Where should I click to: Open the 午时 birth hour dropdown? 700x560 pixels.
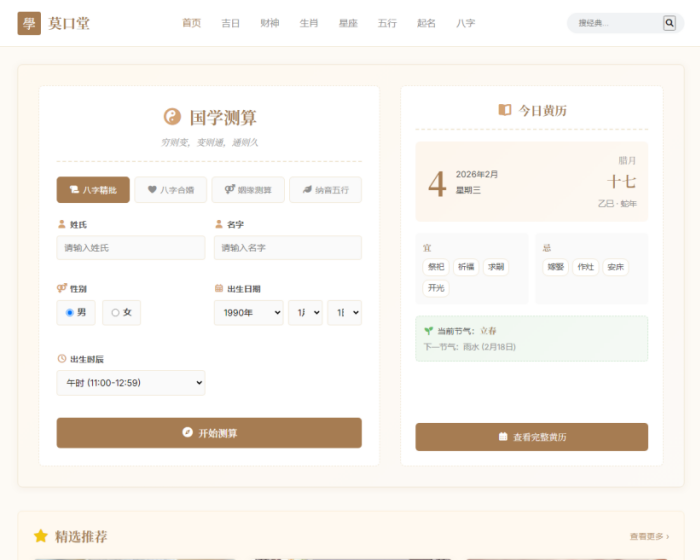(x=131, y=383)
